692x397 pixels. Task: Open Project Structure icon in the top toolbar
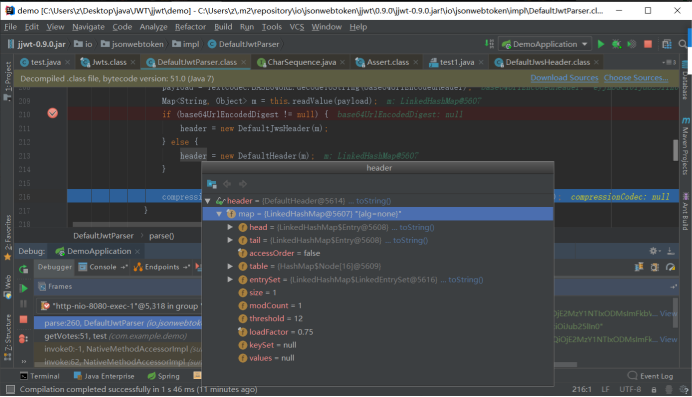pyautogui.click(x=666, y=44)
